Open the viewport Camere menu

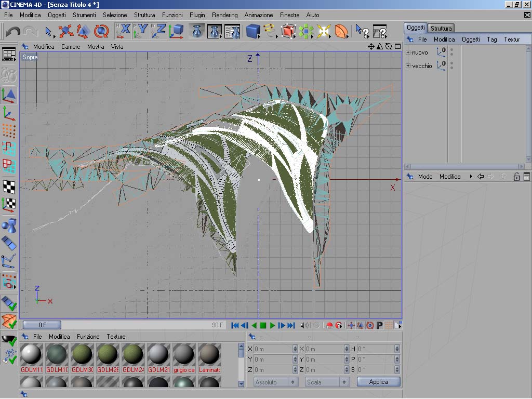click(71, 47)
